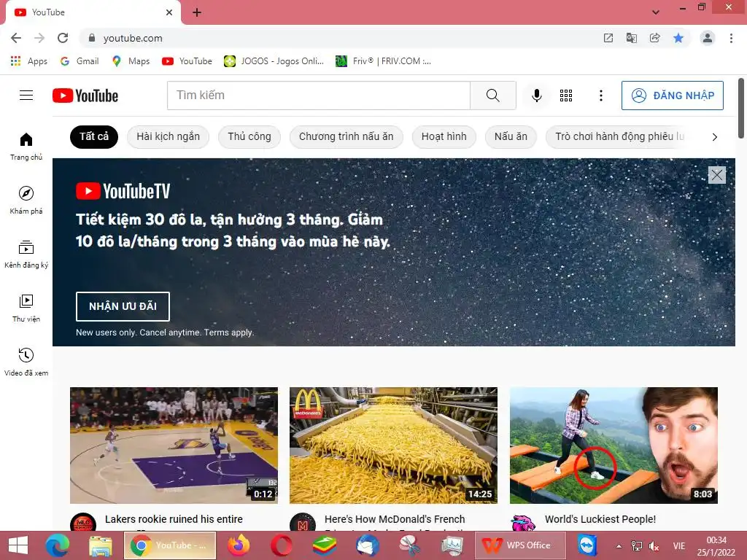Open WPS Office from the taskbar

[519, 545]
